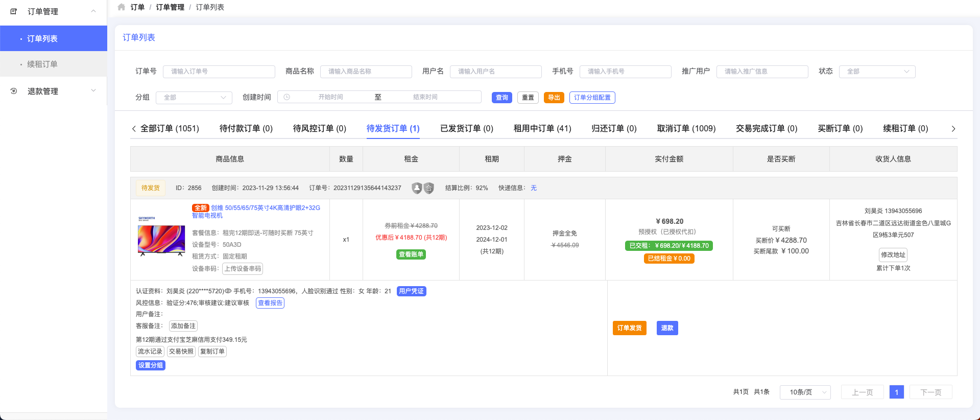980x420 pixels.
Task: Click 交易快照 button
Action: 181,352
